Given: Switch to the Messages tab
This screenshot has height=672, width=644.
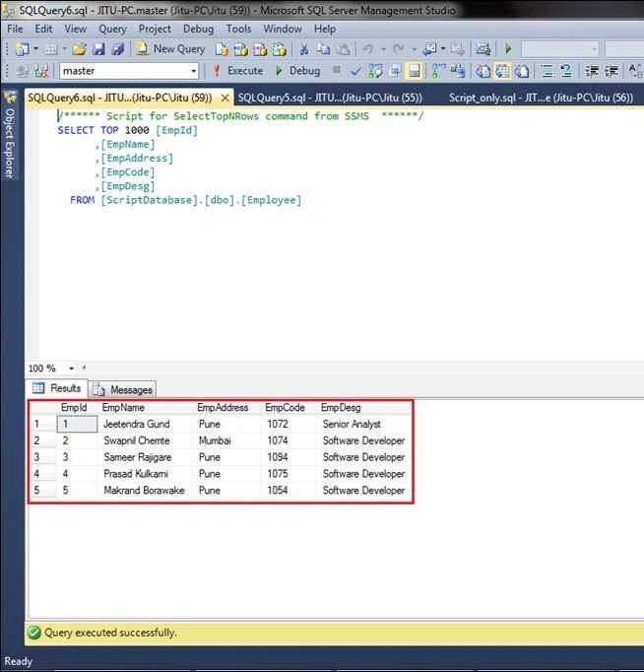Looking at the screenshot, I should [123, 389].
